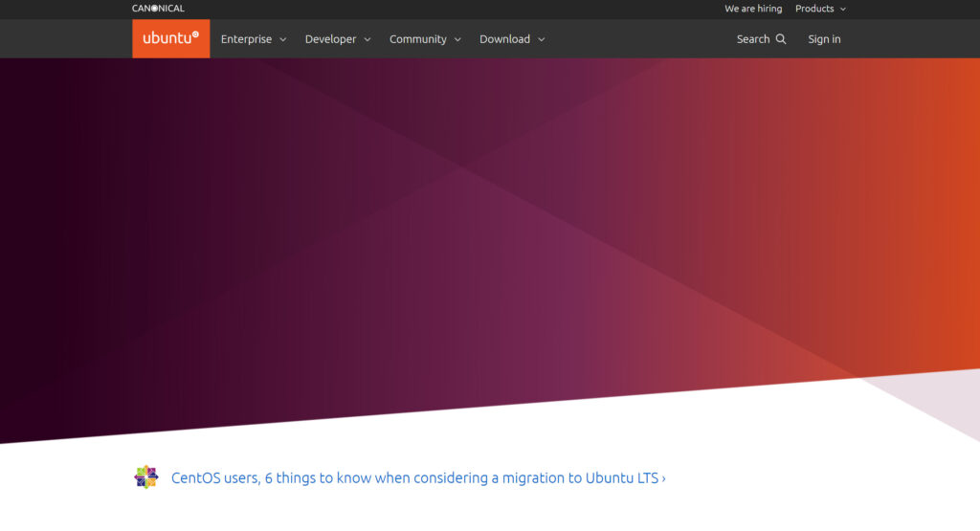
Task: Open the Download menu label
Action: tap(504, 39)
